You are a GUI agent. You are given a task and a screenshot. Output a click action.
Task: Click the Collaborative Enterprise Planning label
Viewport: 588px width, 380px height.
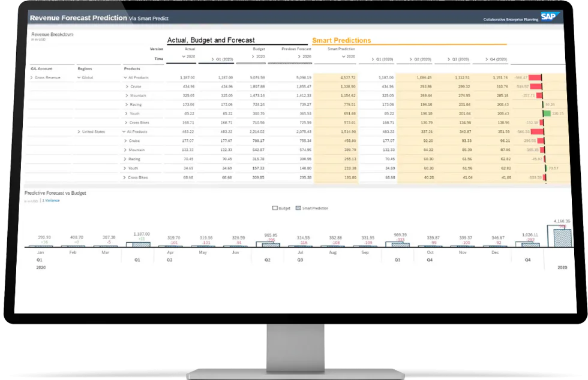click(x=511, y=20)
